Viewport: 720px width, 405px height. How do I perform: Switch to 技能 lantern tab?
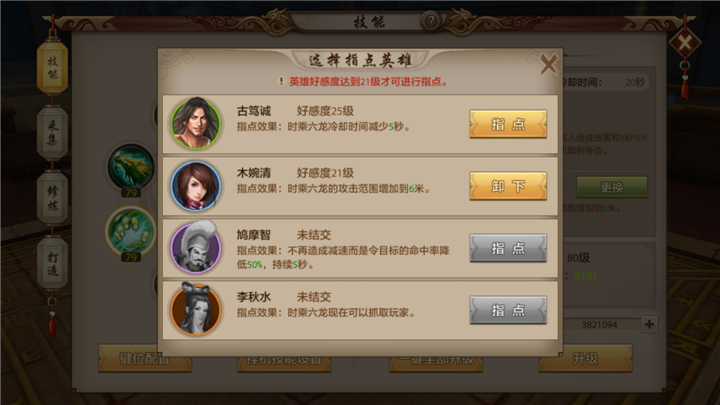pyautogui.click(x=52, y=68)
